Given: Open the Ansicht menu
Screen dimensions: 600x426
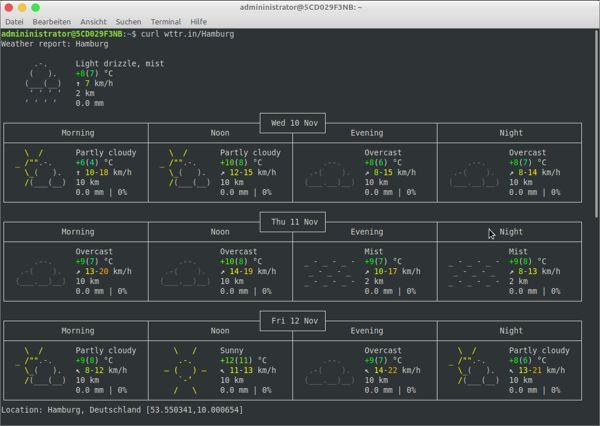Looking at the screenshot, I should tap(93, 21).
